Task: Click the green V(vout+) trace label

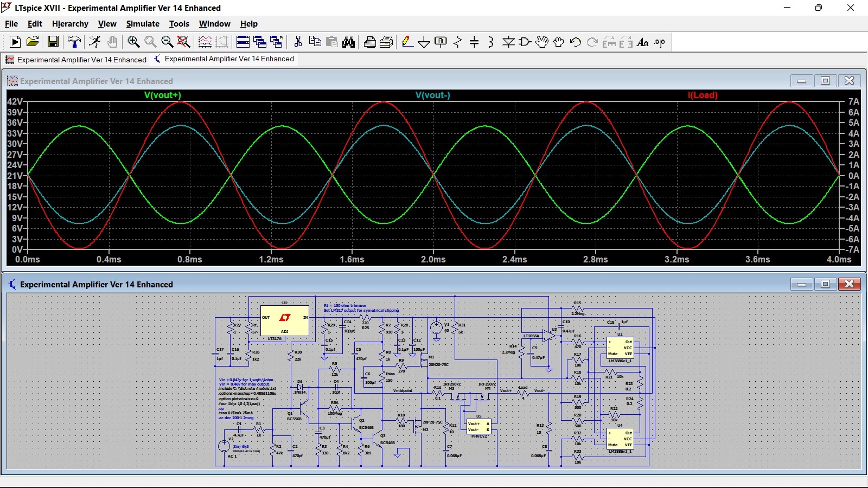Action: coord(163,95)
